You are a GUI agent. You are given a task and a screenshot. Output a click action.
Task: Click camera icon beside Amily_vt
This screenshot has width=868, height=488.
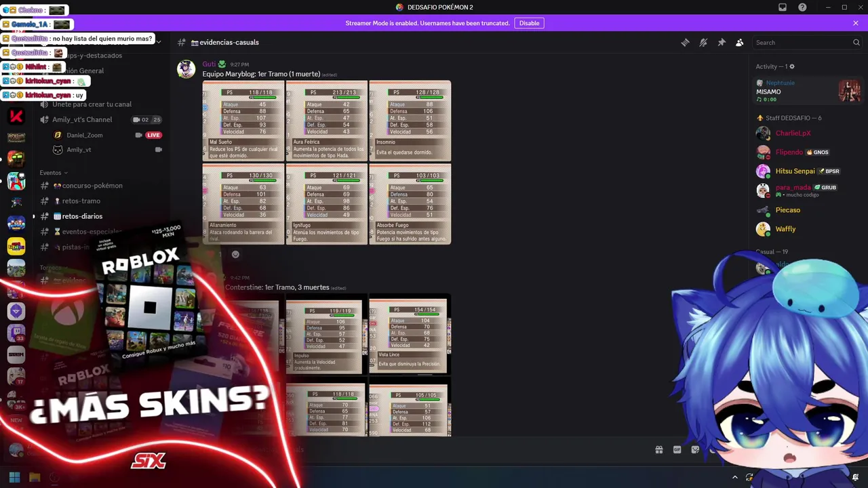(x=158, y=150)
